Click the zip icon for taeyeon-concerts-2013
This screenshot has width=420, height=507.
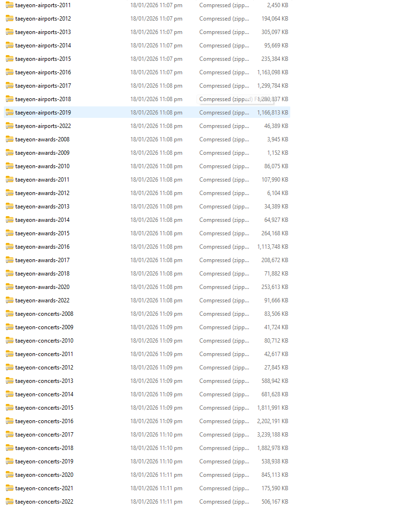click(x=10, y=381)
